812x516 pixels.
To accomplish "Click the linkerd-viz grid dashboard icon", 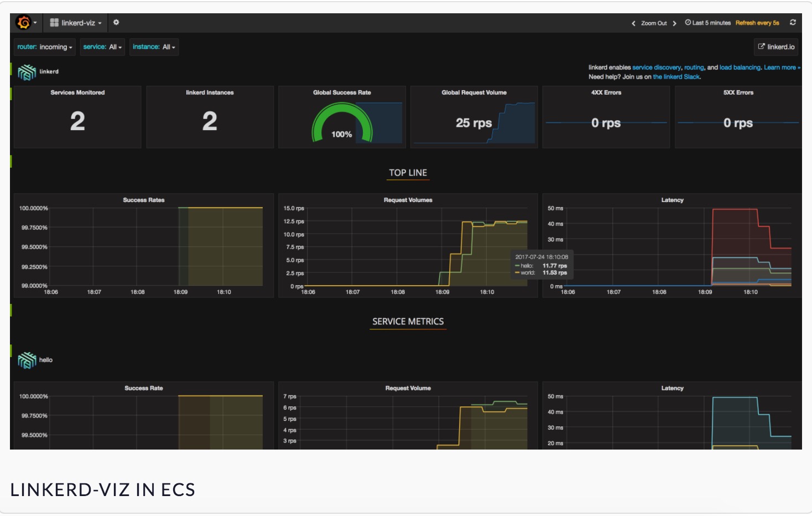I will coord(54,23).
